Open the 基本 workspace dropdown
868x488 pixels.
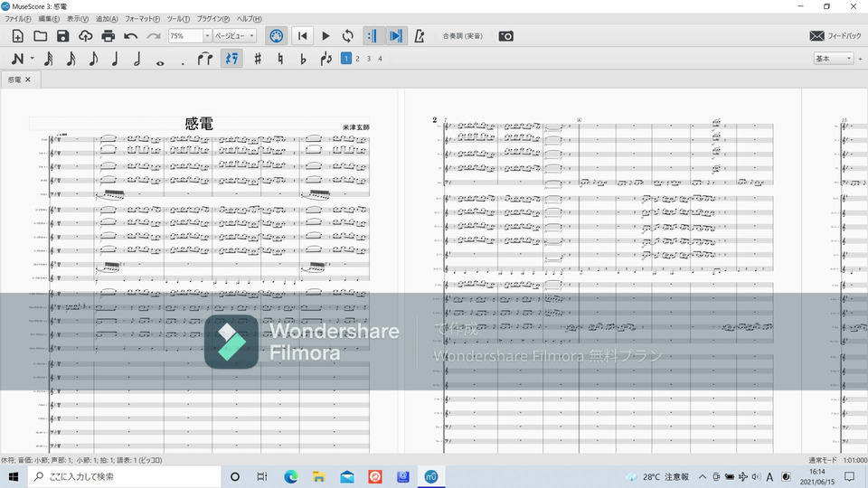833,58
